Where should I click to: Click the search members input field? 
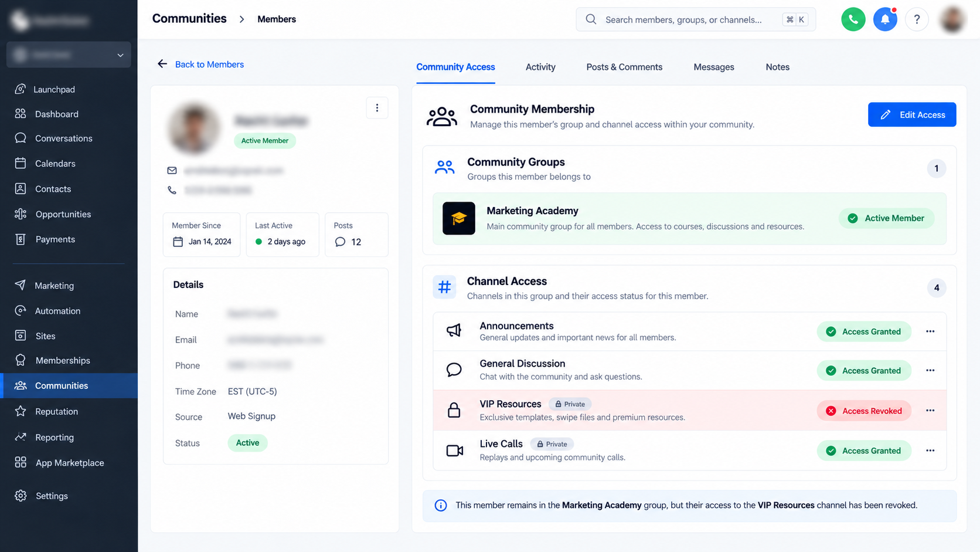(x=696, y=19)
